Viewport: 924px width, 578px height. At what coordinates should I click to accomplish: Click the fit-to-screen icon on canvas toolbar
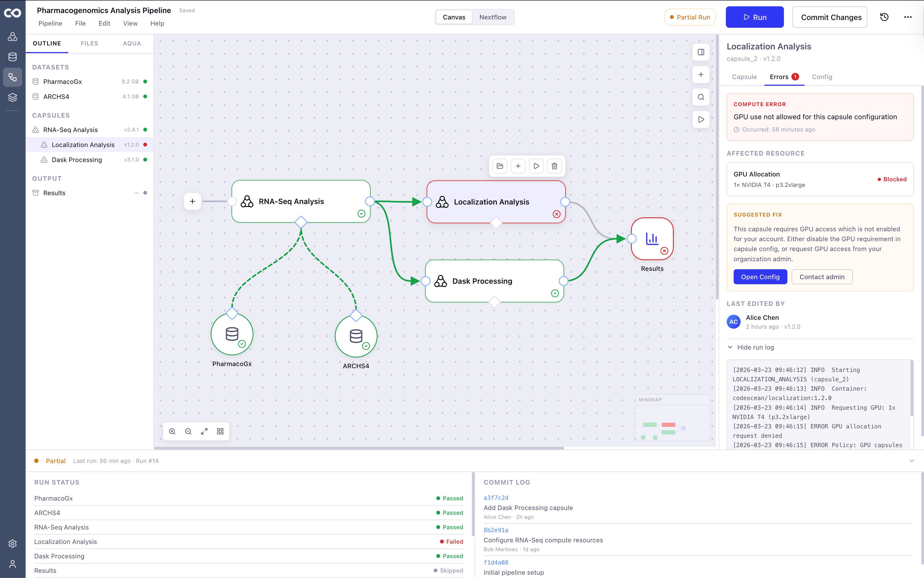(x=205, y=431)
